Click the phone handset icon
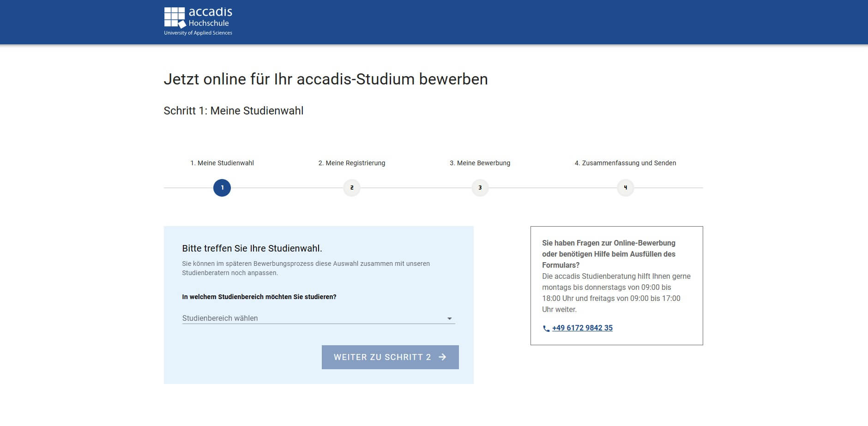Image resolution: width=868 pixels, height=426 pixels. pyautogui.click(x=546, y=329)
